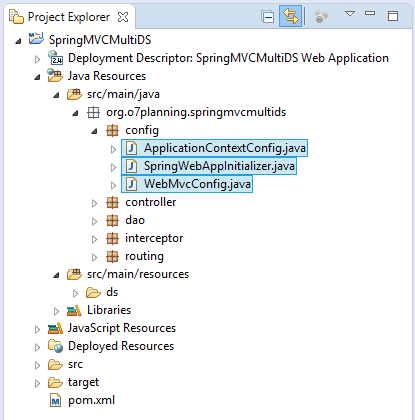Select WebMvcConfig.java in the tree

click(187, 184)
